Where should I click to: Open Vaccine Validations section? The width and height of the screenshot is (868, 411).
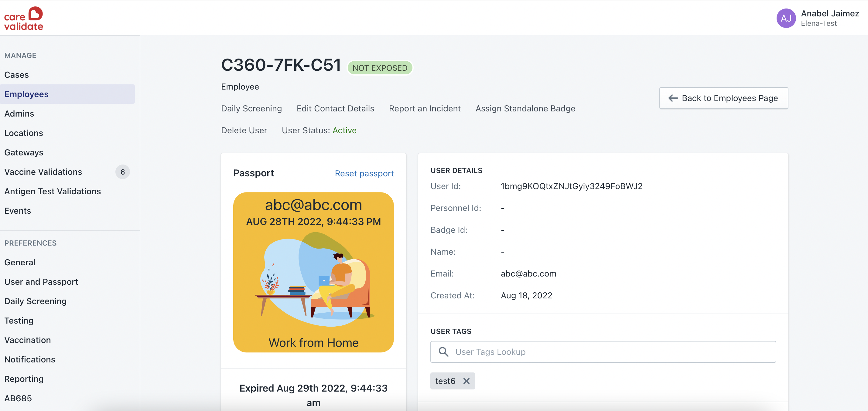43,172
